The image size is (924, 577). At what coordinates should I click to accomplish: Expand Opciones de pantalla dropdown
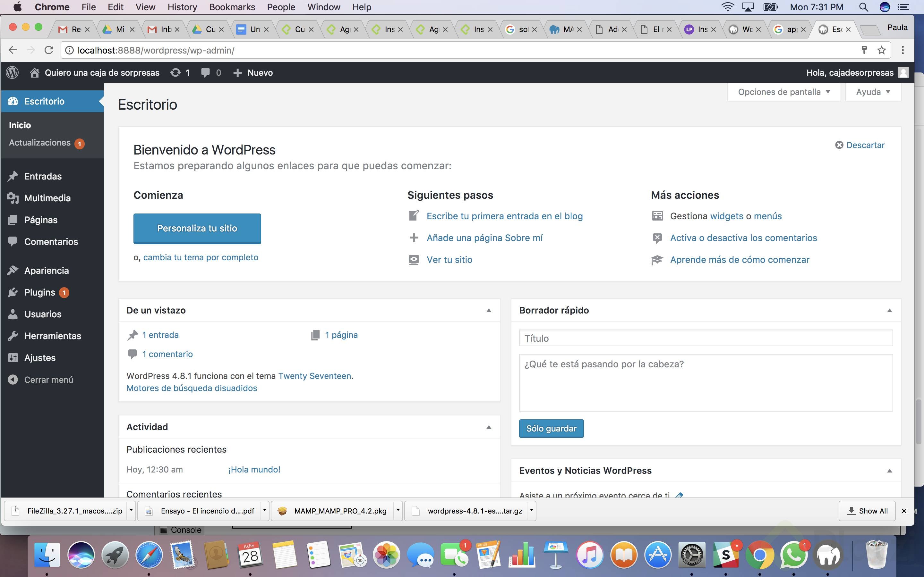click(783, 92)
